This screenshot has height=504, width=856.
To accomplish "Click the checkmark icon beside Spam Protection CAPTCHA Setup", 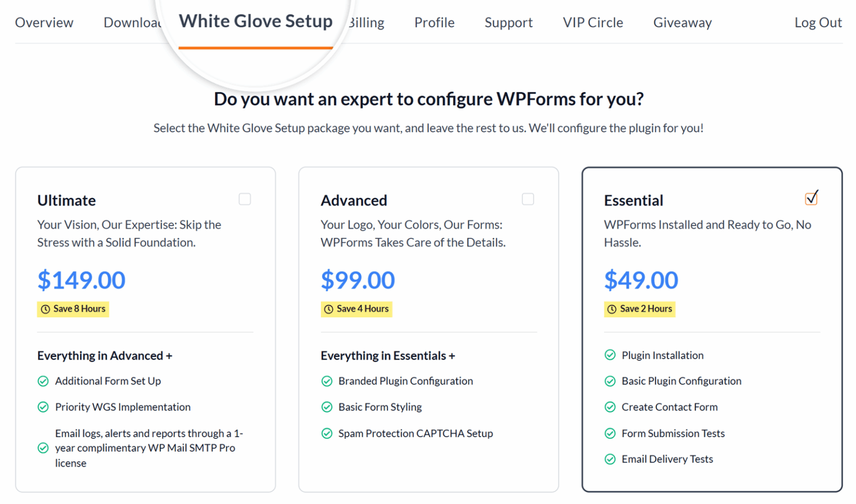I will pyautogui.click(x=327, y=433).
